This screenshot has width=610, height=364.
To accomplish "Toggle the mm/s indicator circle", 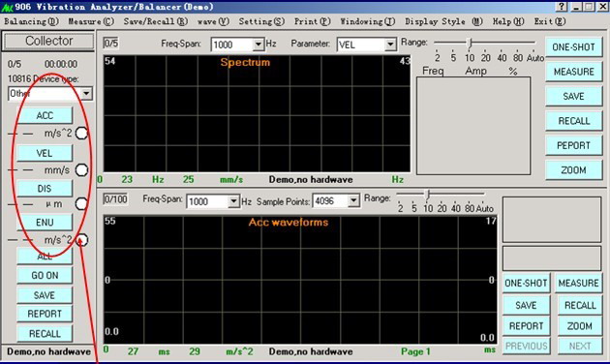I will 81,170.
